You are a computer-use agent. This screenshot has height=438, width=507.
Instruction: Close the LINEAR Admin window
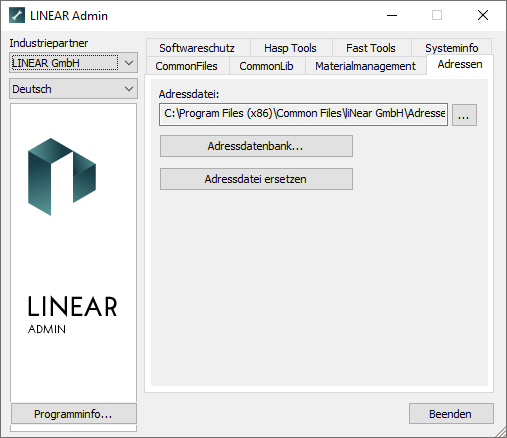pyautogui.click(x=483, y=15)
